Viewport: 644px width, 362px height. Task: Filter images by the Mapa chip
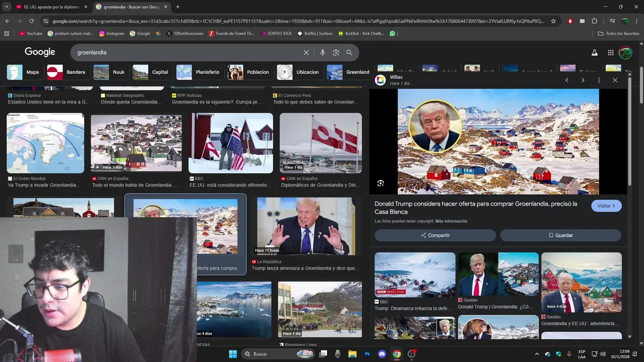pyautogui.click(x=24, y=72)
